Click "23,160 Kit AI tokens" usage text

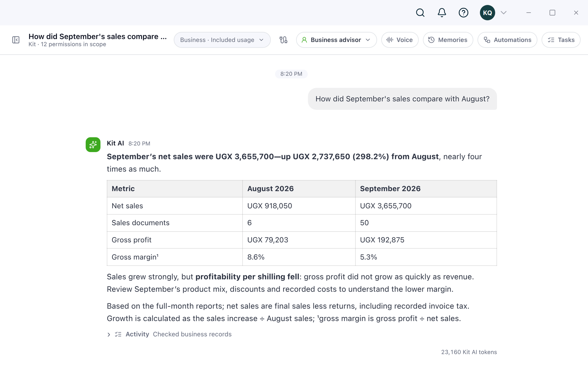pyautogui.click(x=469, y=352)
